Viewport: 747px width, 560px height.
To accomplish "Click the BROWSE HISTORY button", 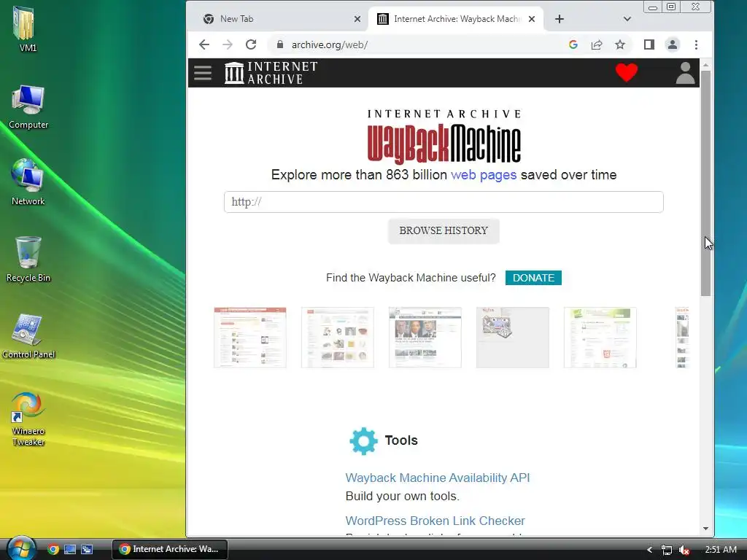I will [444, 231].
